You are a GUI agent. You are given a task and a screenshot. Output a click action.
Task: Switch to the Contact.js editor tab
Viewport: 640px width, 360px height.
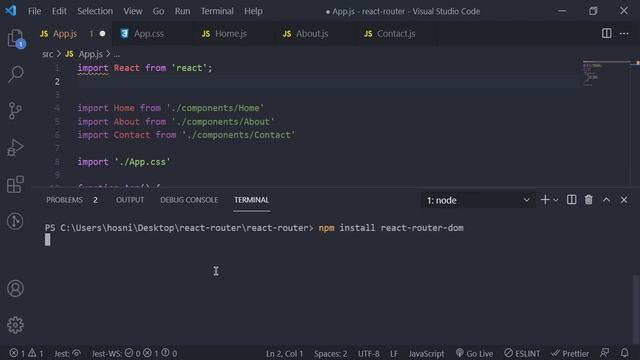396,33
